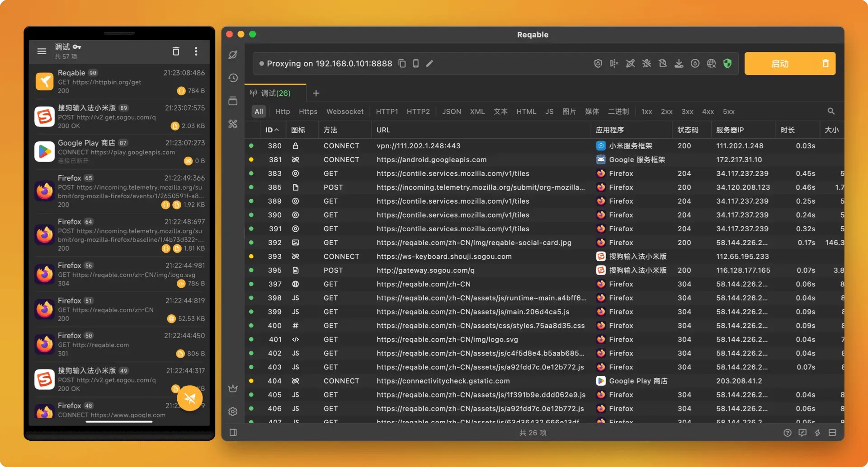
Task: Tap the orange floating action button on phone
Action: pos(190,398)
